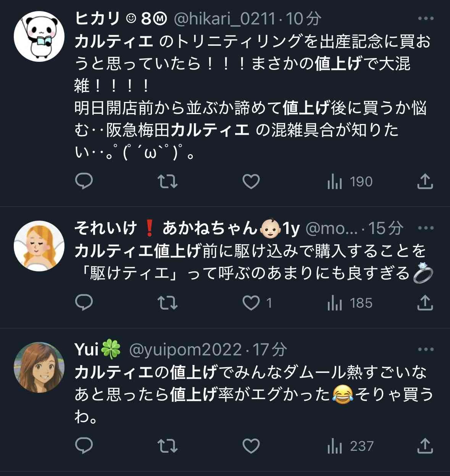This screenshot has width=450, height=476.
Task: Reply to the 駆けティエ tweet
Action: click(84, 303)
